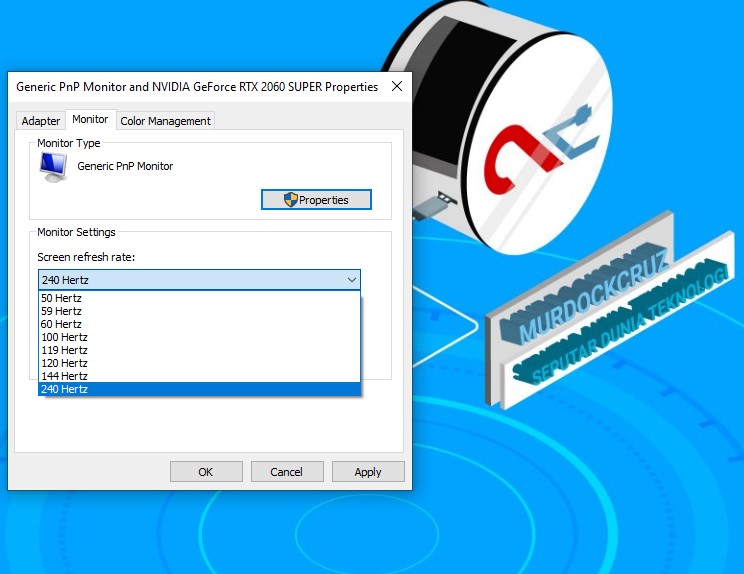Viewport: 744px width, 574px height.
Task: Confirm with the OK button
Action: click(206, 472)
